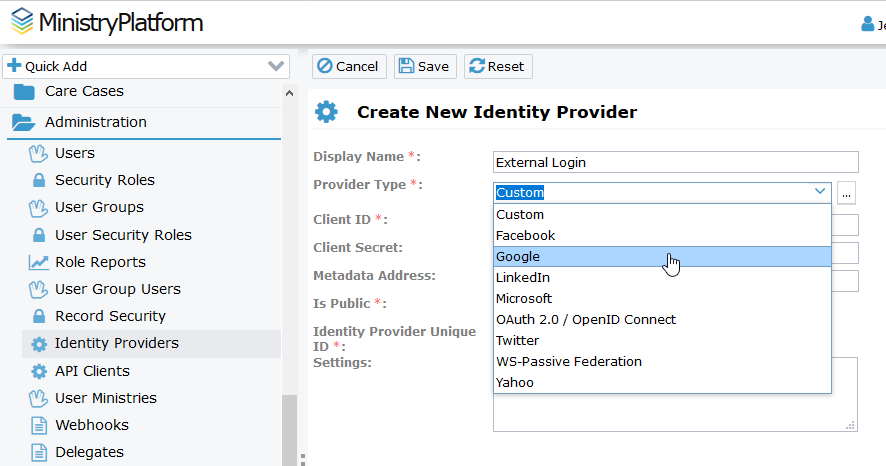Go to User Ministries page
Viewport: 886px width, 466px height.
tap(106, 398)
